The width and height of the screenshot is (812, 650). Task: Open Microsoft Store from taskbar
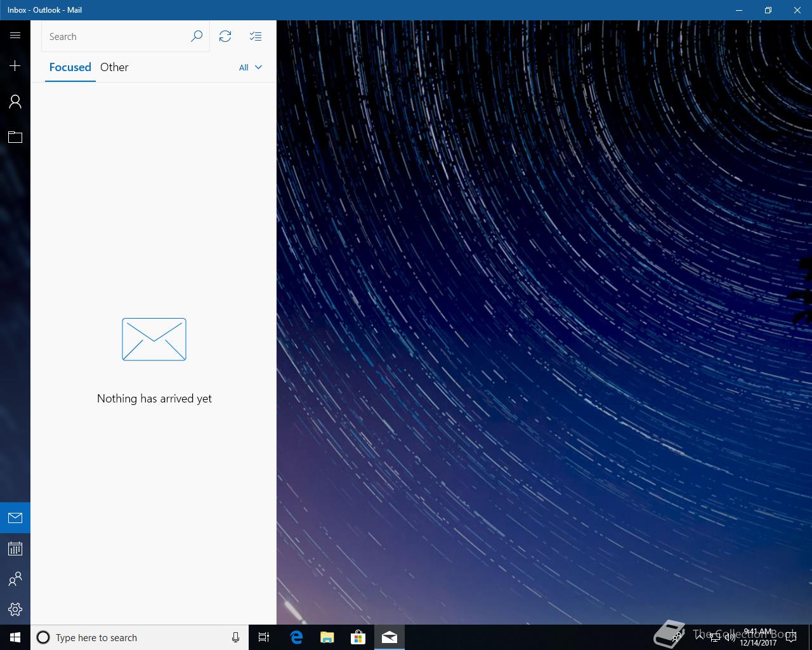358,637
